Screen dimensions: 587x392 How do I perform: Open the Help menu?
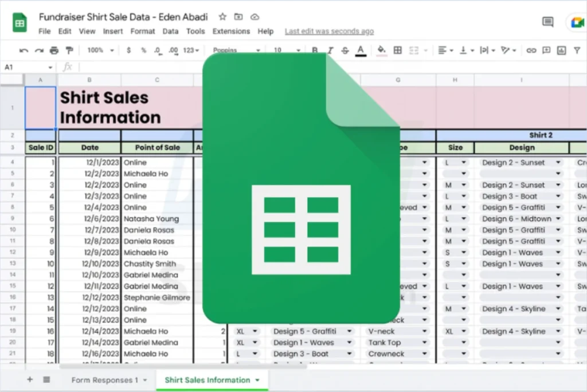(265, 32)
